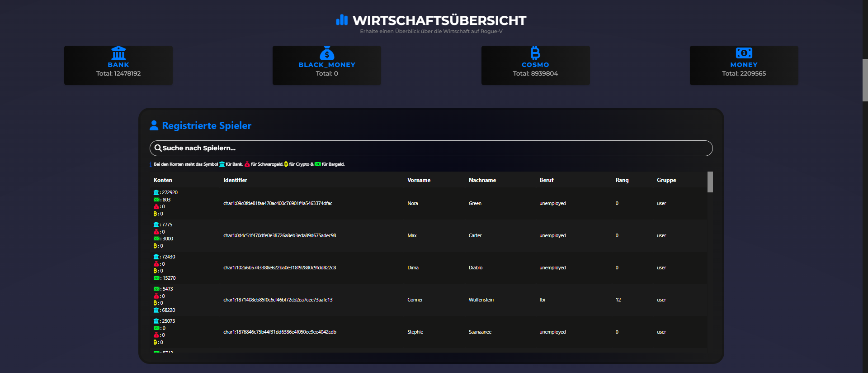Click first name Nora

pyautogui.click(x=413, y=203)
